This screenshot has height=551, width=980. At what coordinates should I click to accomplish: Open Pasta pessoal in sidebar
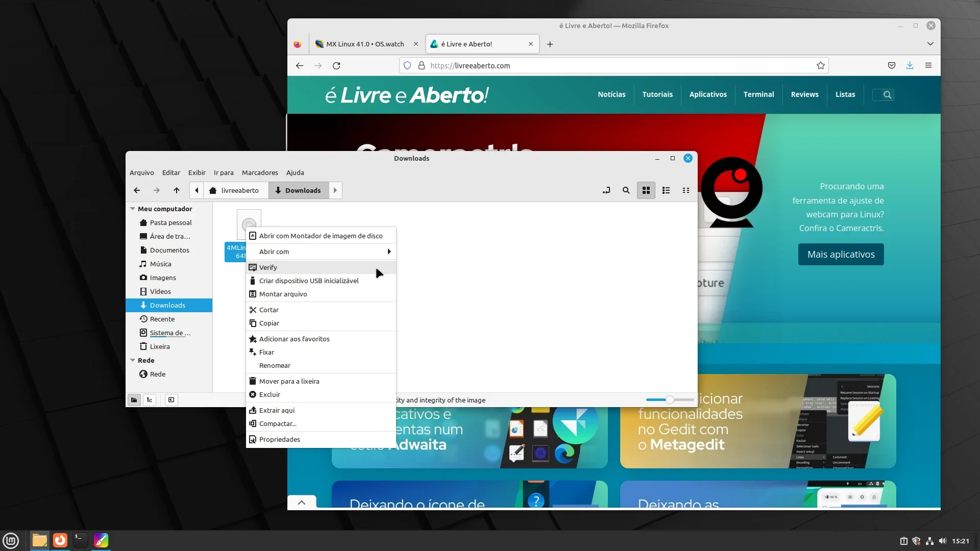click(169, 222)
